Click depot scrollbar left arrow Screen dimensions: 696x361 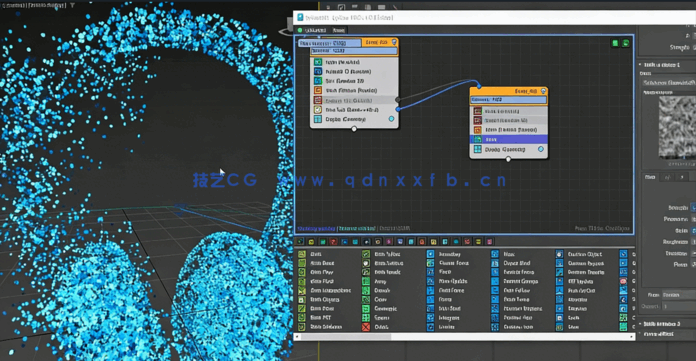click(x=297, y=337)
